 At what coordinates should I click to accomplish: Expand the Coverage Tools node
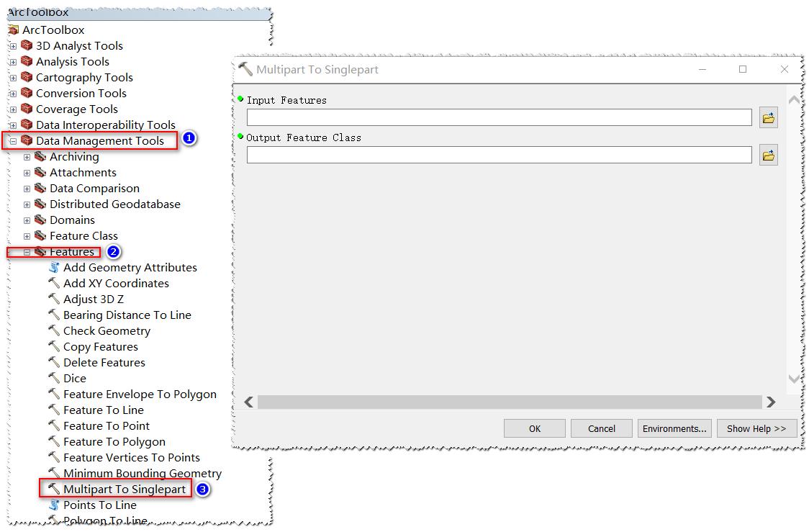[x=14, y=110]
